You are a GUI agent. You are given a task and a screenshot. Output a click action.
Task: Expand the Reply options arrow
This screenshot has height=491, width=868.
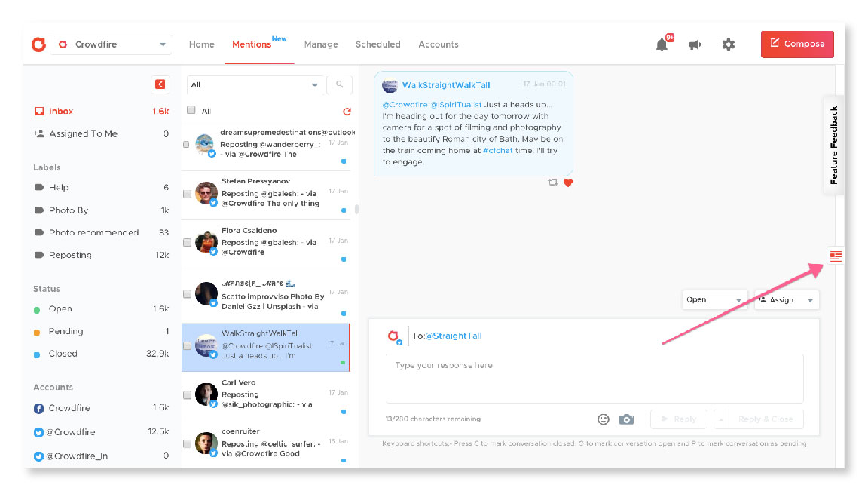tap(721, 419)
